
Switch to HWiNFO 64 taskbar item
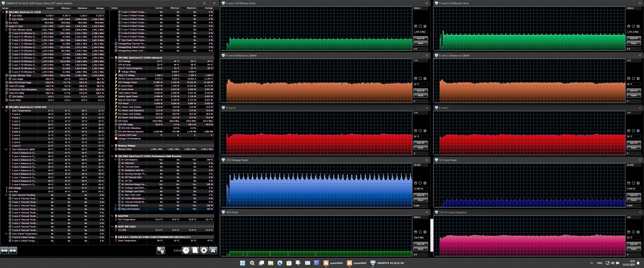[387, 263]
